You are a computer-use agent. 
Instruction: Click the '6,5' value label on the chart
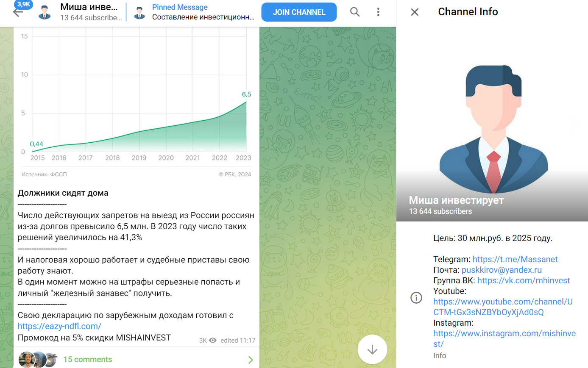[246, 94]
